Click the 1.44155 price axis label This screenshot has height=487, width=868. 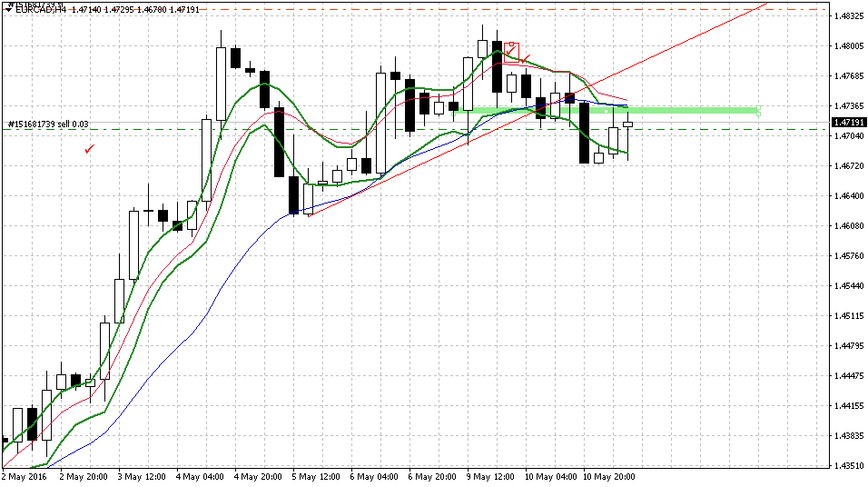coord(848,405)
